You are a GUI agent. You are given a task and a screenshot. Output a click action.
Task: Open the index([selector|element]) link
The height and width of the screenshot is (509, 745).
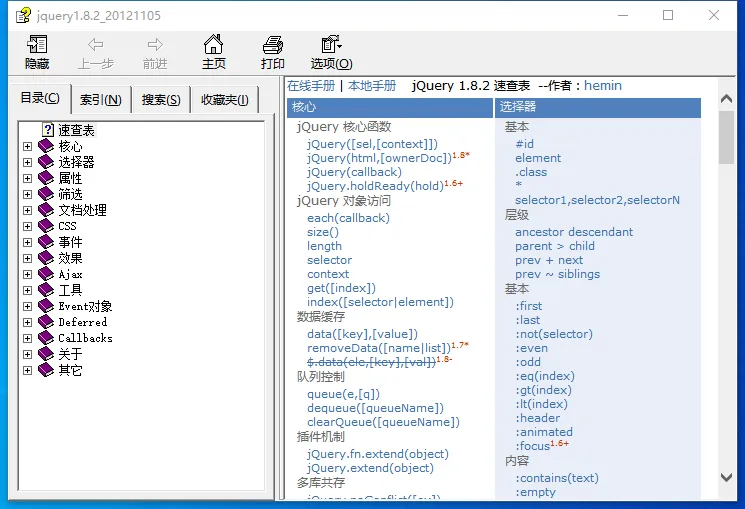coord(380,302)
